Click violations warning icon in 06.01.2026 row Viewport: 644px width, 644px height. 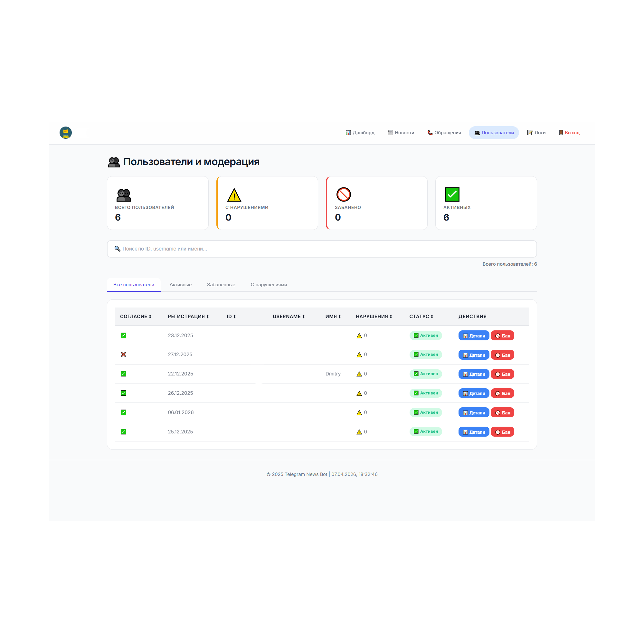click(x=359, y=413)
